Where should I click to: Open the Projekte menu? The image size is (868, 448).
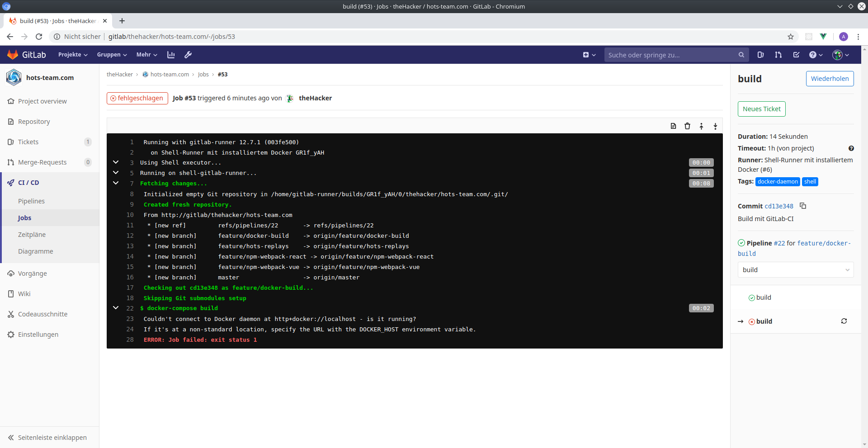tap(72, 55)
